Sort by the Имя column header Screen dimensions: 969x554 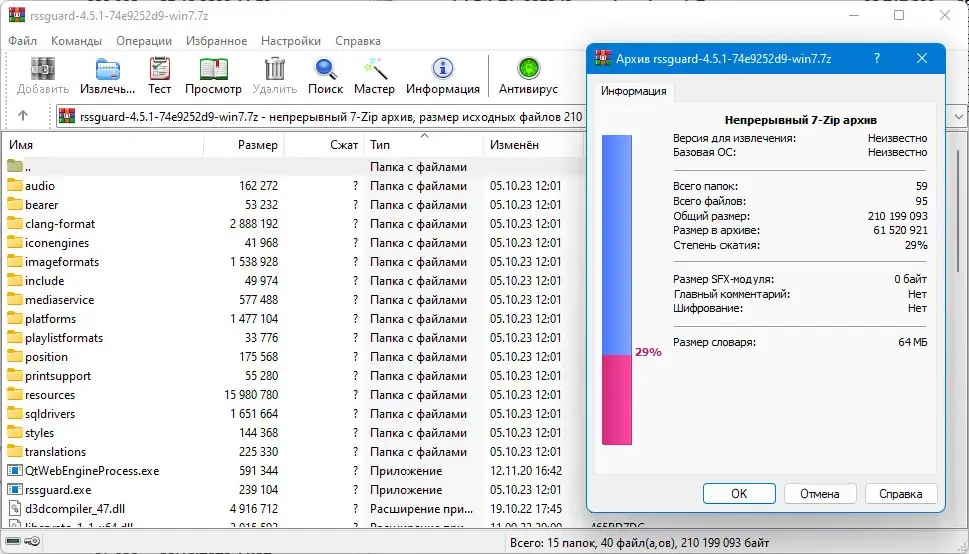point(104,145)
